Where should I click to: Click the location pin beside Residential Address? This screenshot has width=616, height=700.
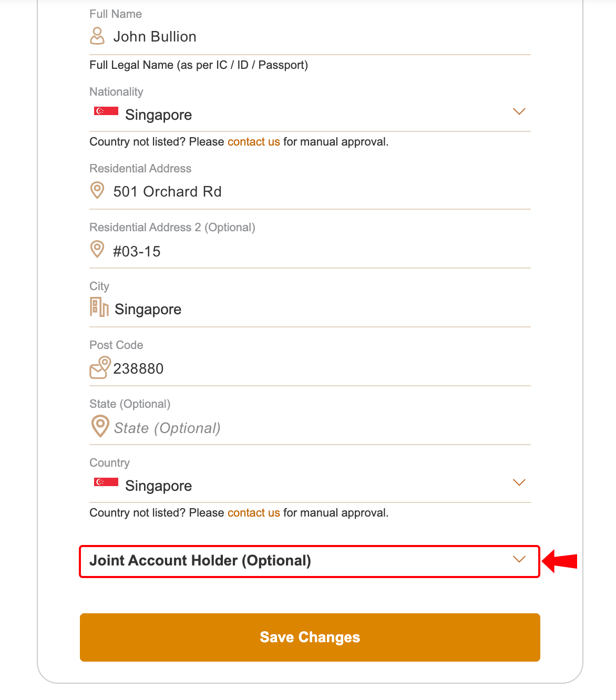click(97, 190)
